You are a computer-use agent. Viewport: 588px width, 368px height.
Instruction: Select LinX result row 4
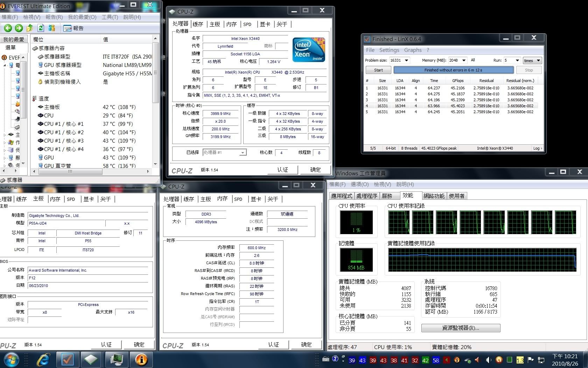450,106
